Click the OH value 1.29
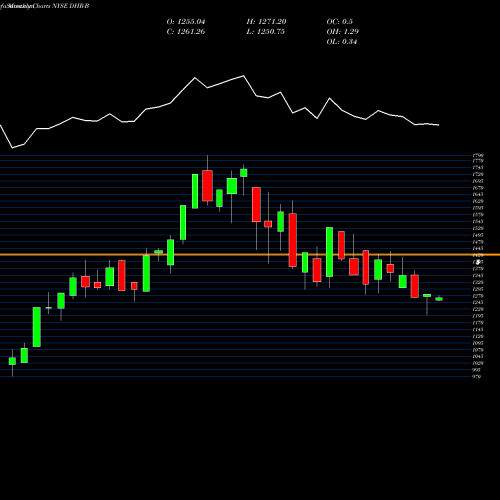Image resolution: width=500 pixels, height=500 pixels. pyautogui.click(x=350, y=32)
